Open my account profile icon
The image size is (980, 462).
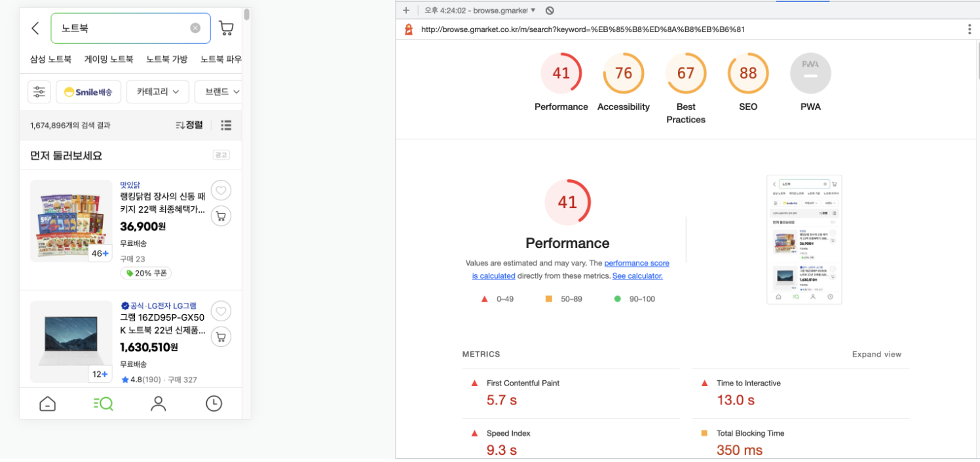coord(159,404)
